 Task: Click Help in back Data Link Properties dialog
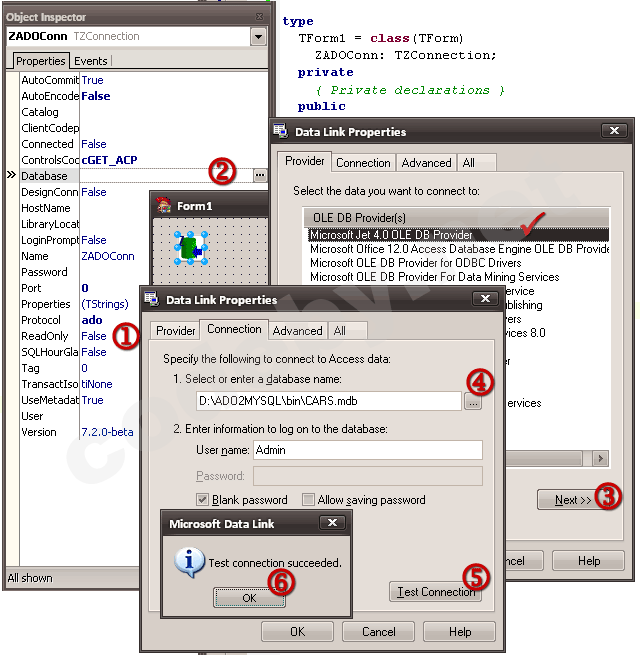[589, 561]
